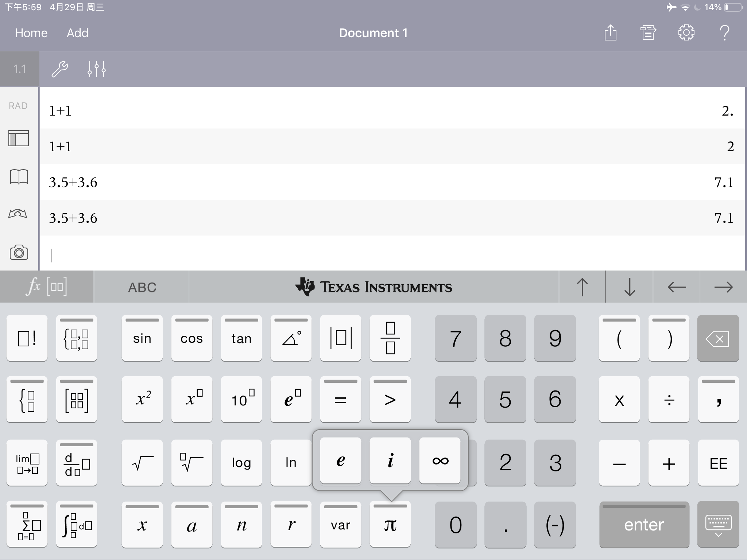
Task: Tap the sin function key
Action: pos(142,338)
